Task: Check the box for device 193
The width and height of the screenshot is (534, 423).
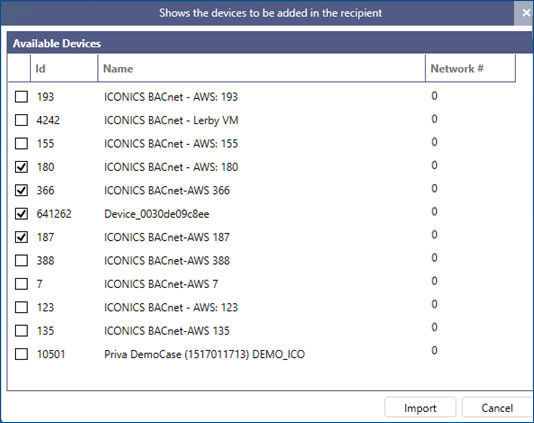Action: 21,97
